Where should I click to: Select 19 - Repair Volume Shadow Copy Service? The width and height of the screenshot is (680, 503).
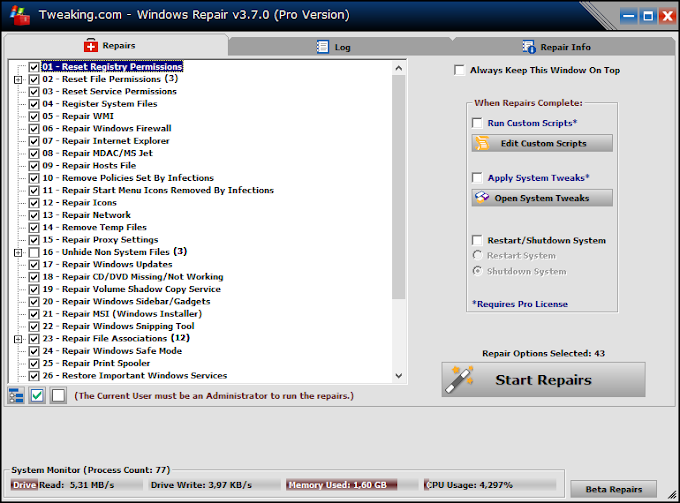[x=131, y=289]
